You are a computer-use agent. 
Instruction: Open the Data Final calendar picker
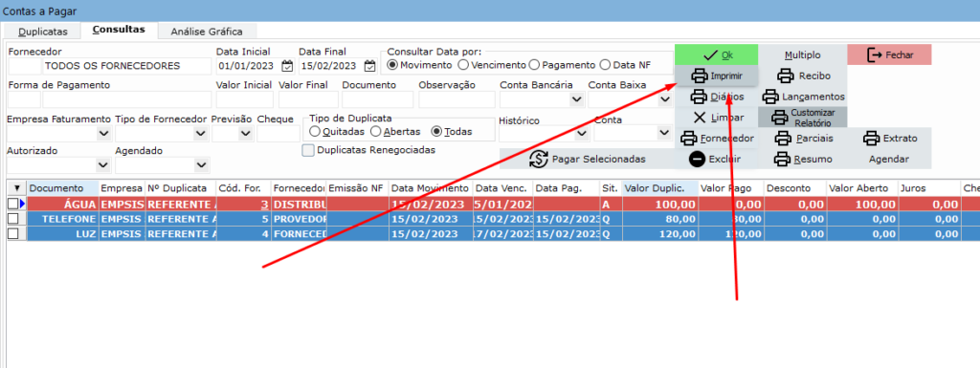[x=370, y=66]
